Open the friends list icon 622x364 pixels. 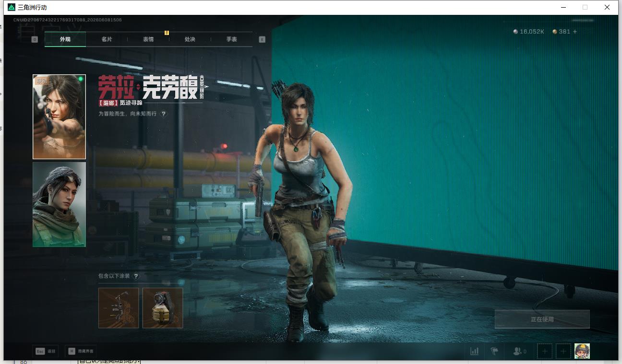pos(519,352)
